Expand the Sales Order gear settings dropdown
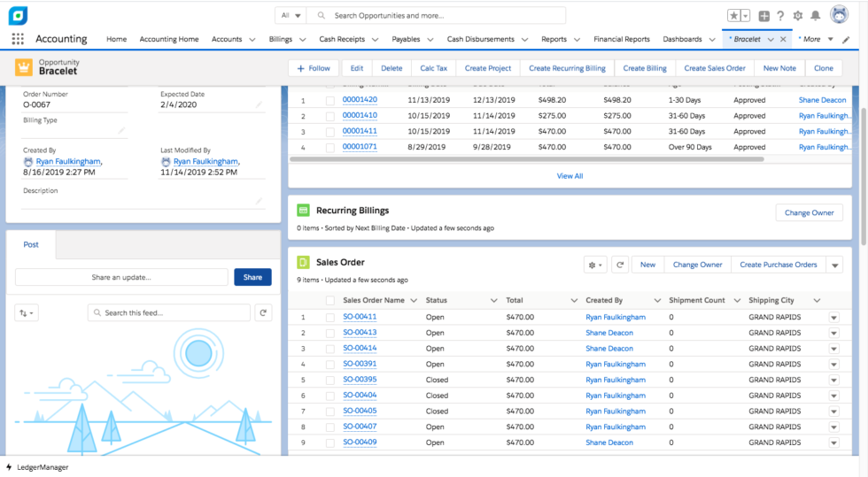This screenshot has height=477, width=868. (x=595, y=265)
